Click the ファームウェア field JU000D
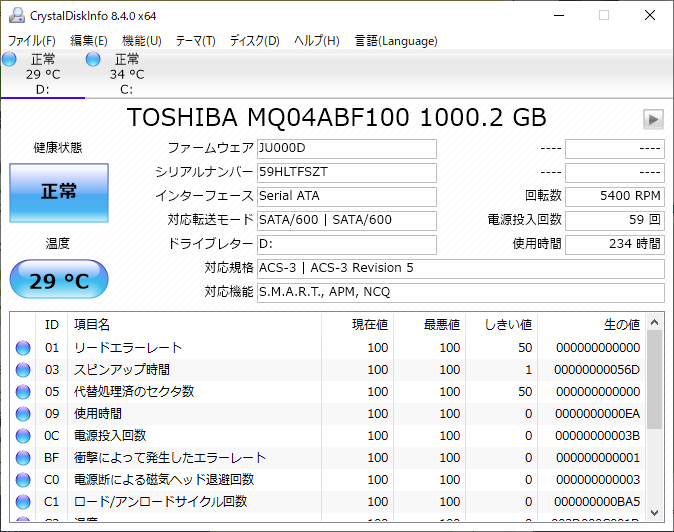 point(347,149)
